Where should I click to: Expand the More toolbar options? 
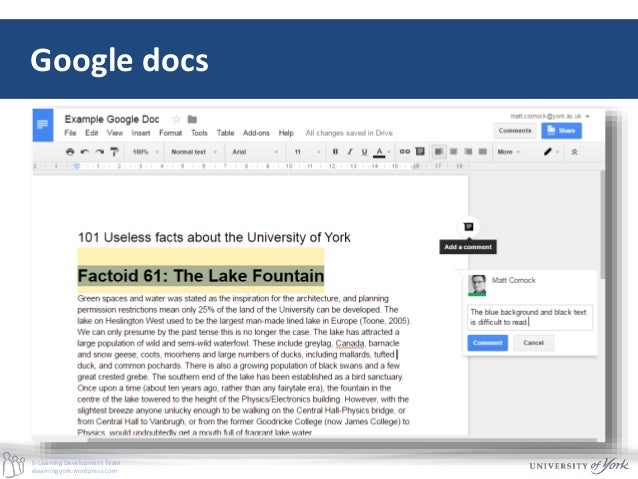coord(509,152)
